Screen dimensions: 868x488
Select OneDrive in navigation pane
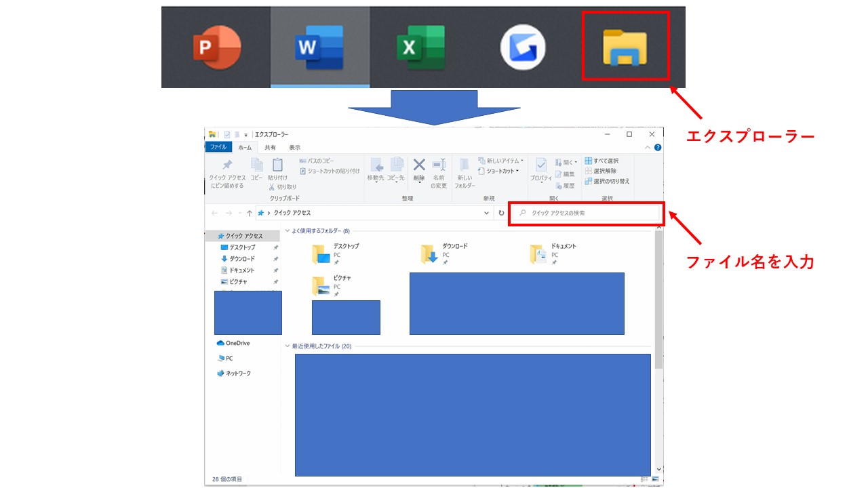tap(234, 343)
